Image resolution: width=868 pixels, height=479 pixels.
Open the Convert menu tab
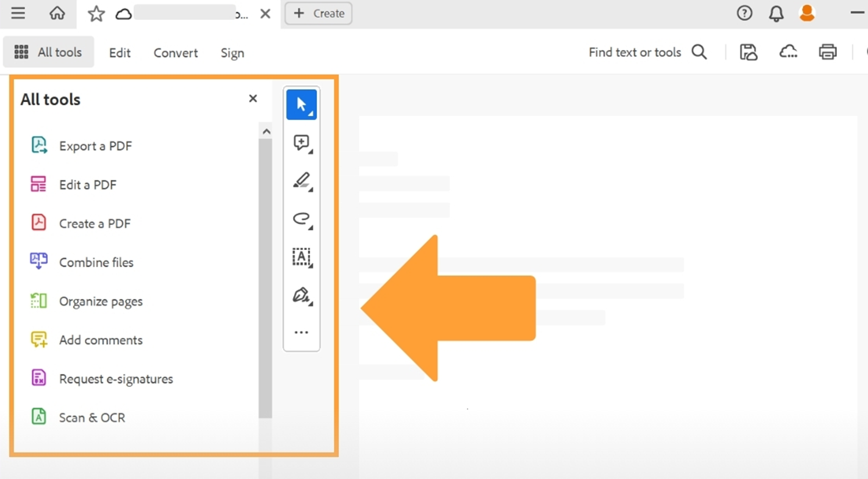coord(175,53)
